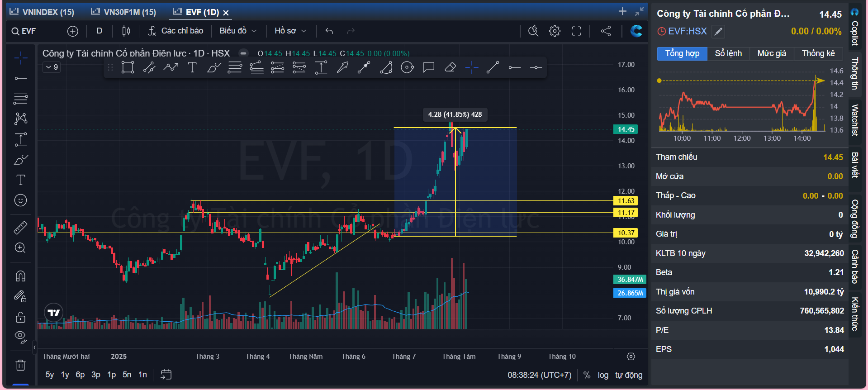Open the Sổ lệnh tab

tap(728, 53)
